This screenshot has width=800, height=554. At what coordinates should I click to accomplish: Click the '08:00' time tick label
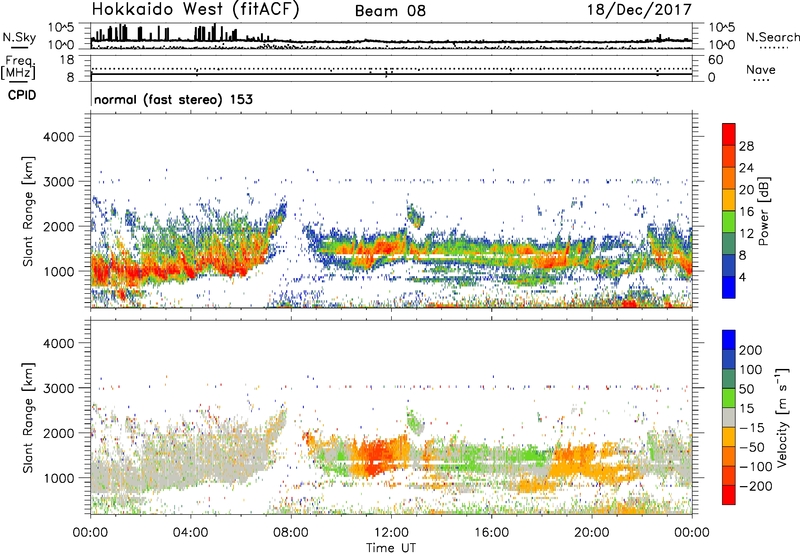point(291,533)
